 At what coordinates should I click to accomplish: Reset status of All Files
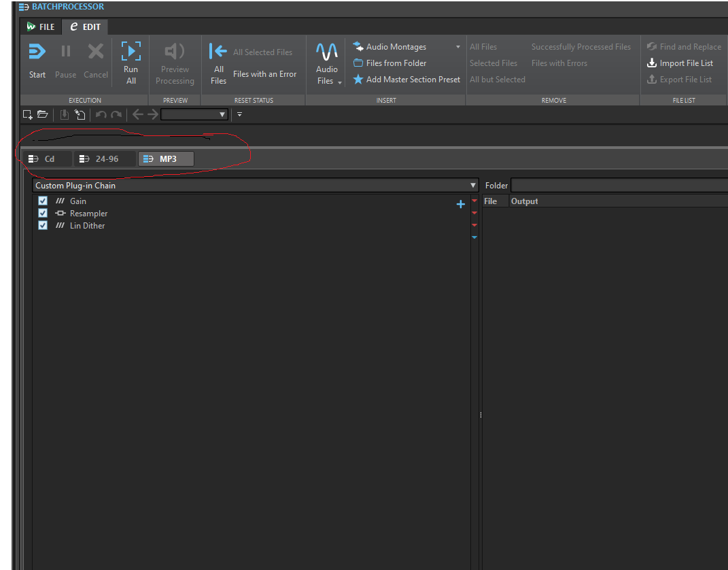pos(218,63)
